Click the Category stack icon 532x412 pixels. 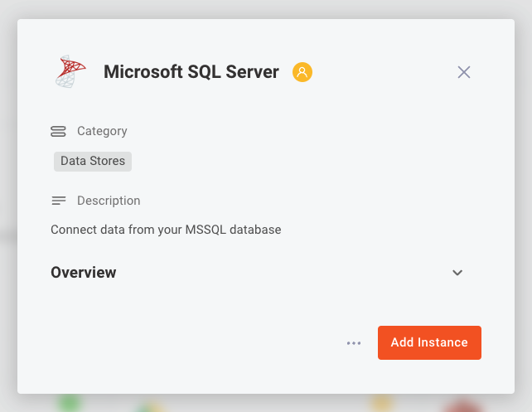pyautogui.click(x=58, y=131)
